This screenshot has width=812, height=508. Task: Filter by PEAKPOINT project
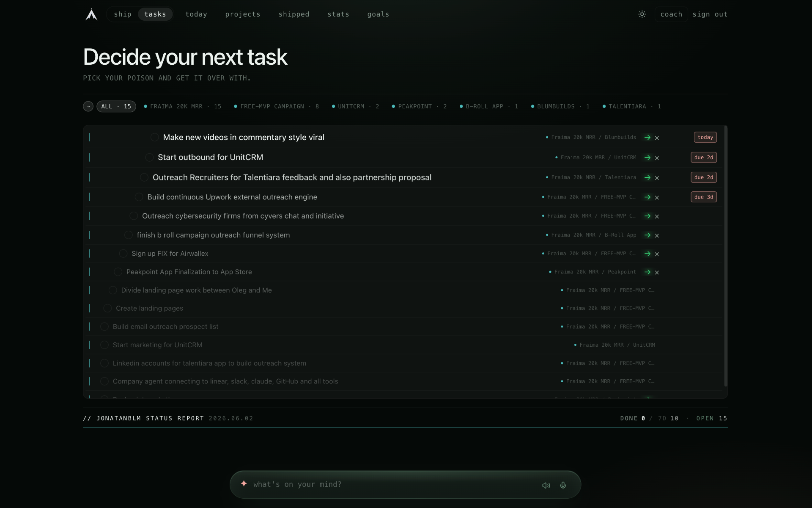(419, 107)
